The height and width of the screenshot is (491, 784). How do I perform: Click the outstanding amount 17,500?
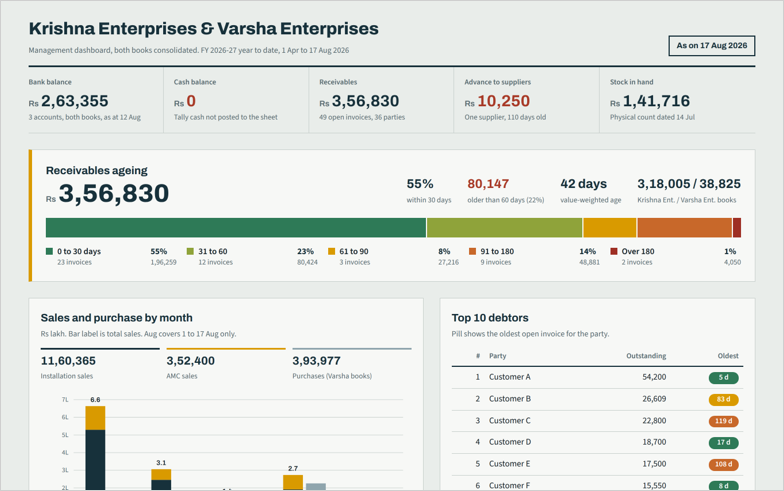pyautogui.click(x=654, y=464)
